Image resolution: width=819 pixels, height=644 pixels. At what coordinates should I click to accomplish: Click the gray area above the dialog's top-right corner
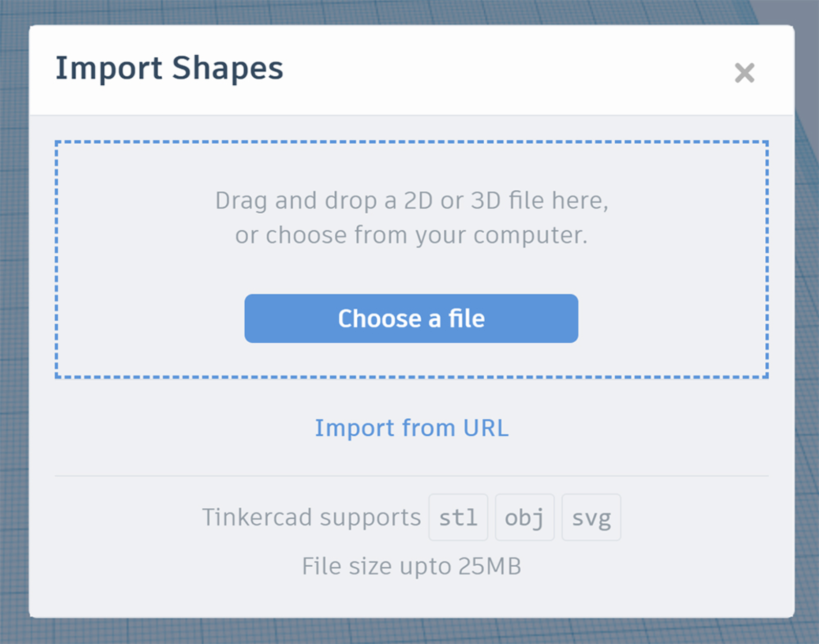(x=799, y=11)
